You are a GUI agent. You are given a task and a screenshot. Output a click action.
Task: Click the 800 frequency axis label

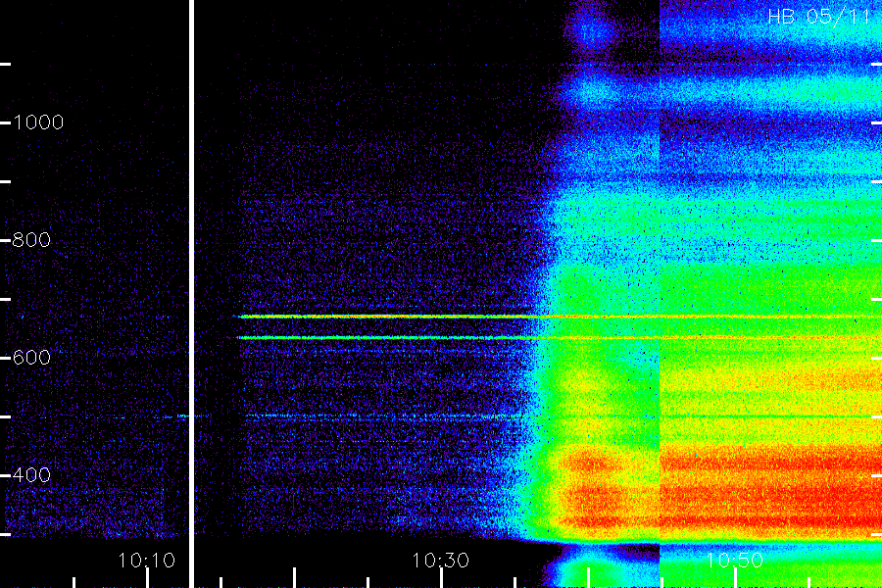click(31, 240)
